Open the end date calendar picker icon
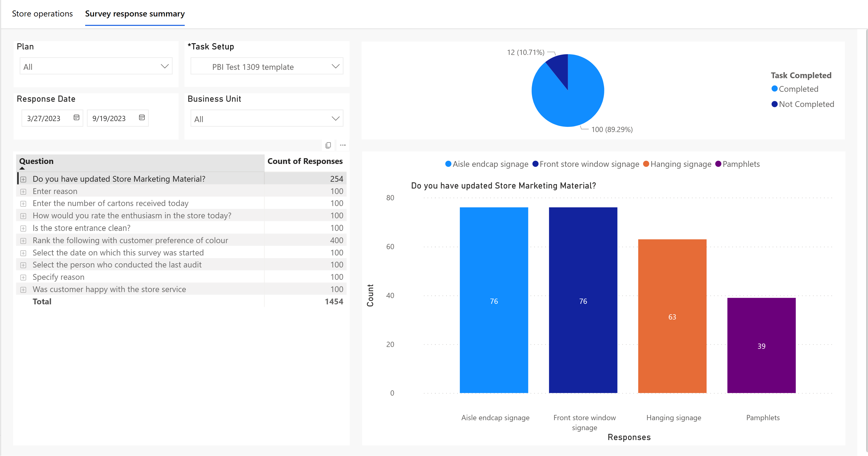 click(x=142, y=118)
